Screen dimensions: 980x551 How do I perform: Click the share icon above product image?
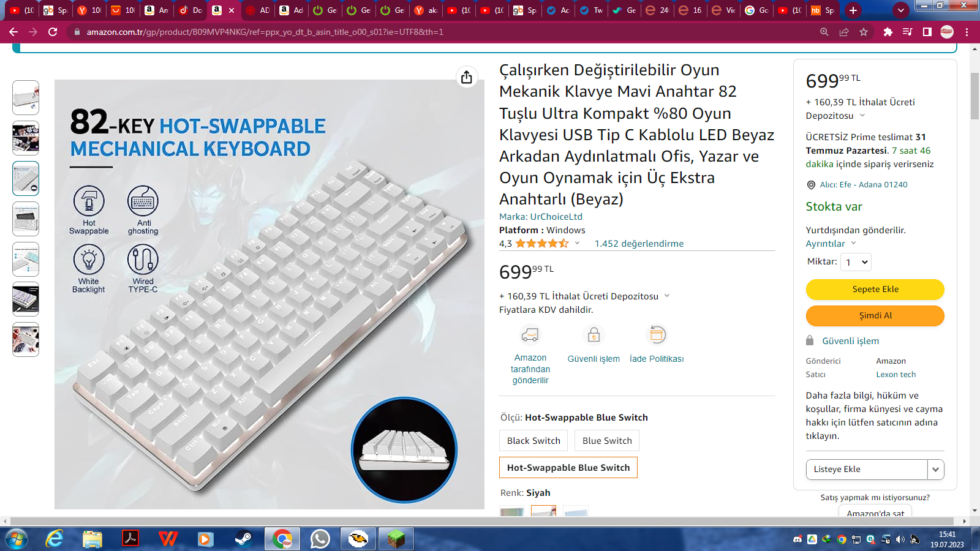click(467, 77)
